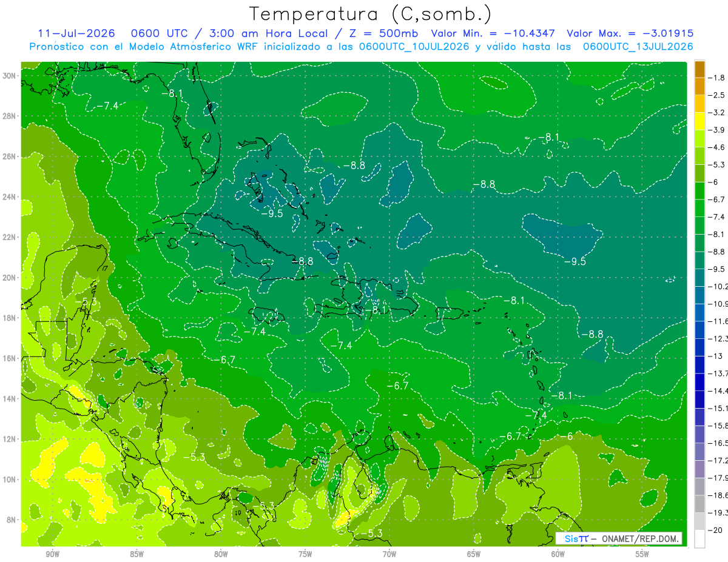Click latitude axis label '28N'
The image size is (728, 562).
[10, 116]
